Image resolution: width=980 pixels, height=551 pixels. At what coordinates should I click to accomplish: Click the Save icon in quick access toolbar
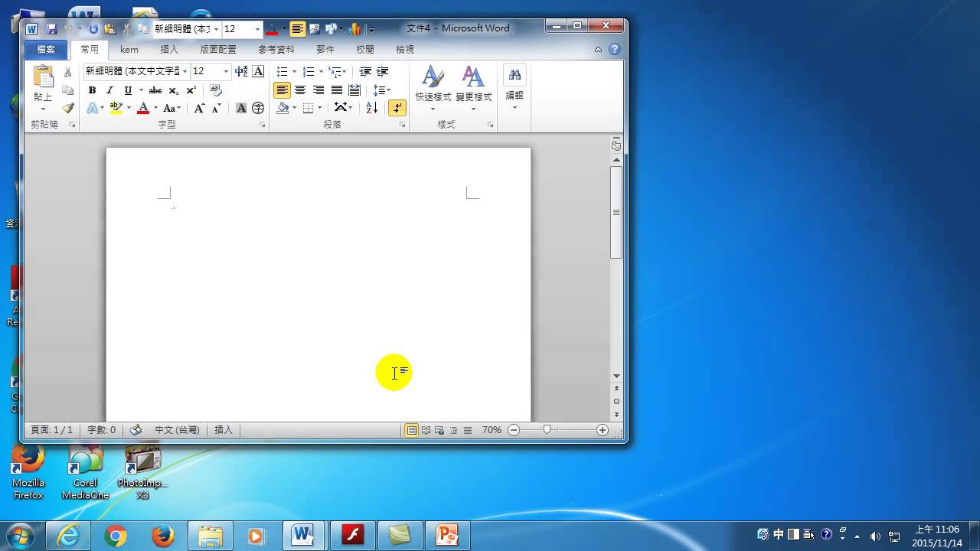coord(52,29)
